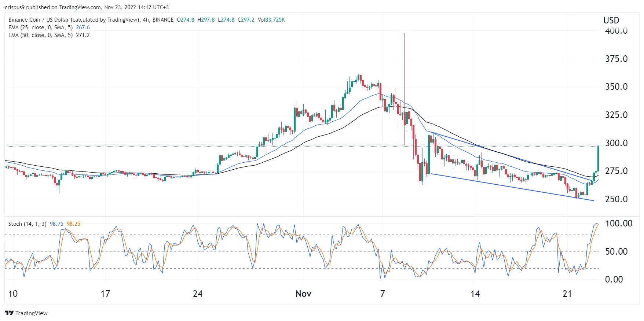The height and width of the screenshot is (321, 644).
Task: Click the EMA 25 value 267.6
Action: [x=83, y=27]
